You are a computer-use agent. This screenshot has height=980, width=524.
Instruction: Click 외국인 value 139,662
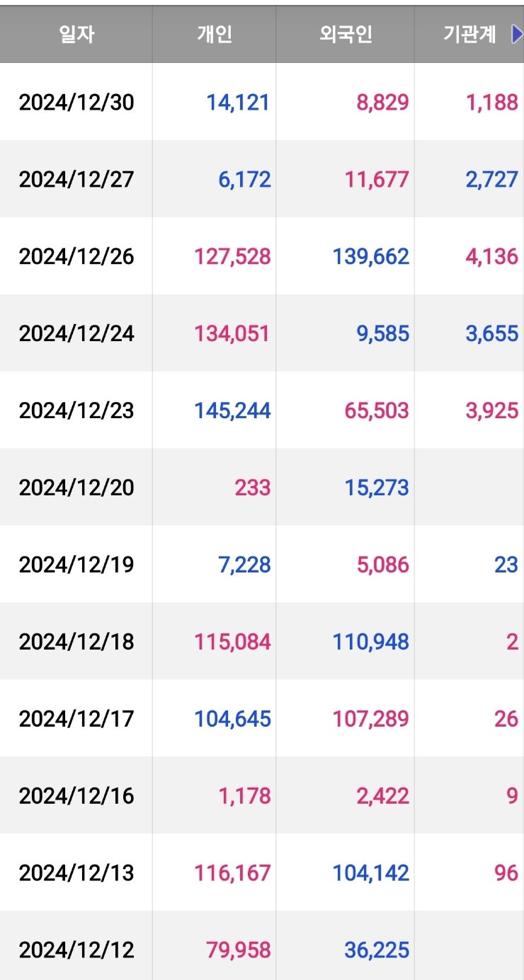pyautogui.click(x=370, y=256)
